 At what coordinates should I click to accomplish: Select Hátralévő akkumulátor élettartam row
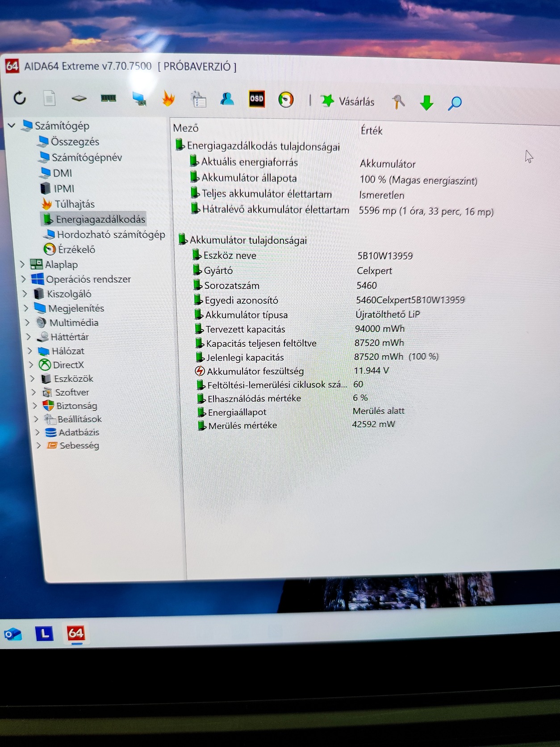(x=342, y=210)
